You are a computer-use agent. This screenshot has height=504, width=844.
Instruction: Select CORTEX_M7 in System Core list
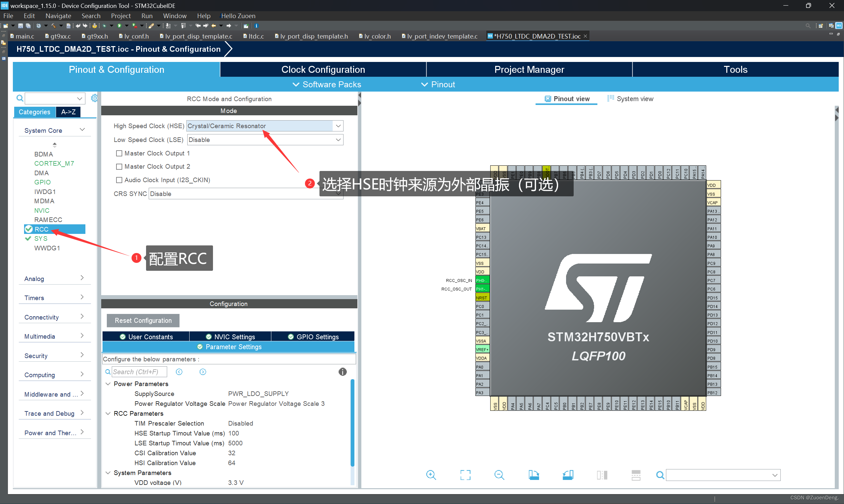point(54,163)
